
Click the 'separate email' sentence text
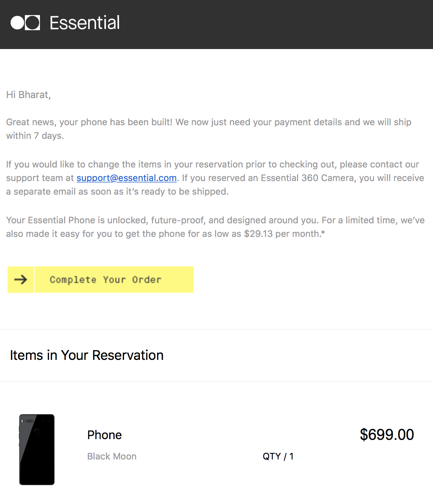pyautogui.click(x=121, y=192)
